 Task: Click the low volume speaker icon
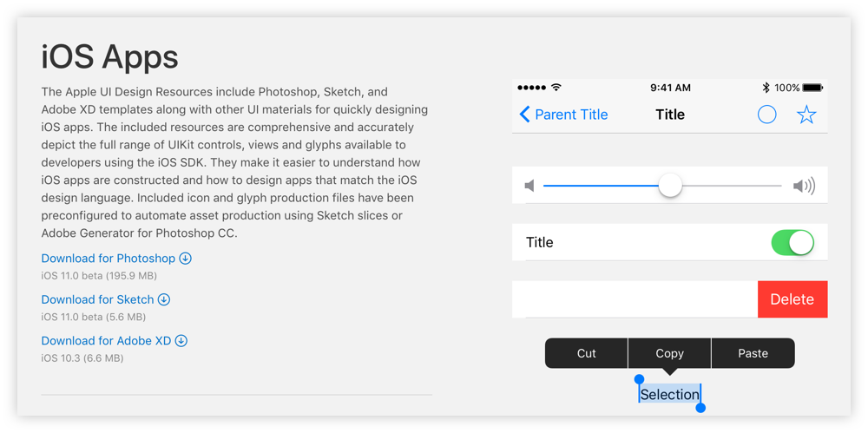point(529,186)
